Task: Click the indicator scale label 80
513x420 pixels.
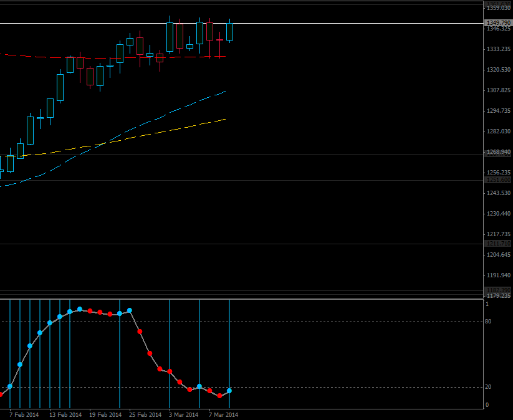Action: (488, 322)
